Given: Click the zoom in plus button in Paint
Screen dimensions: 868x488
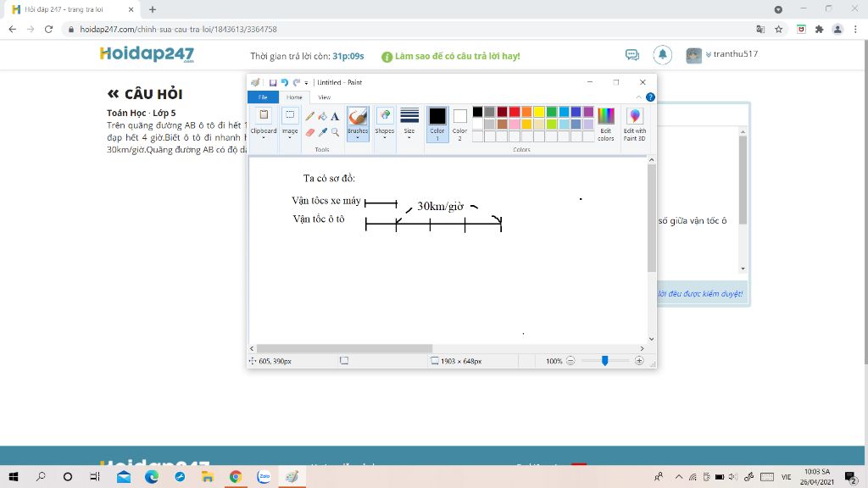Looking at the screenshot, I should pyautogui.click(x=639, y=361).
